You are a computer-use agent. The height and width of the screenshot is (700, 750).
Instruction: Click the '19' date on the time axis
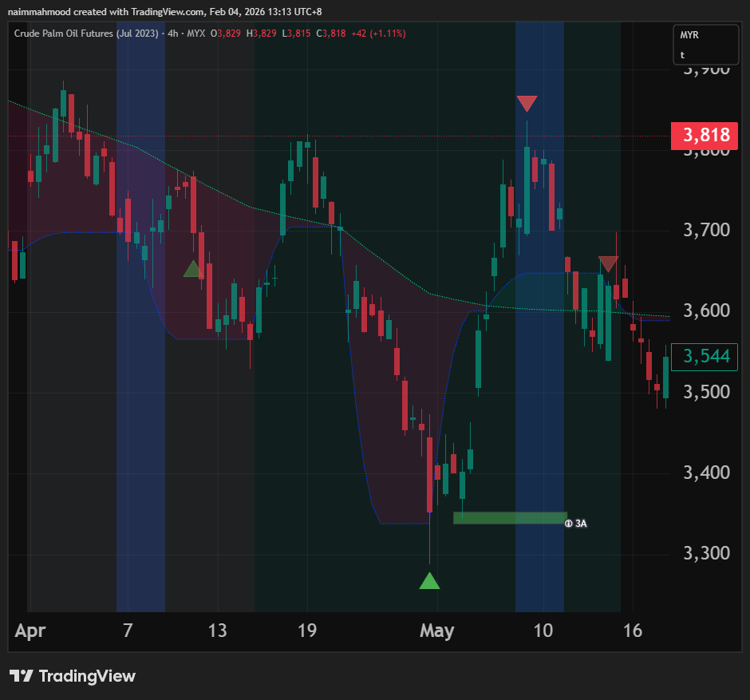coord(307,631)
